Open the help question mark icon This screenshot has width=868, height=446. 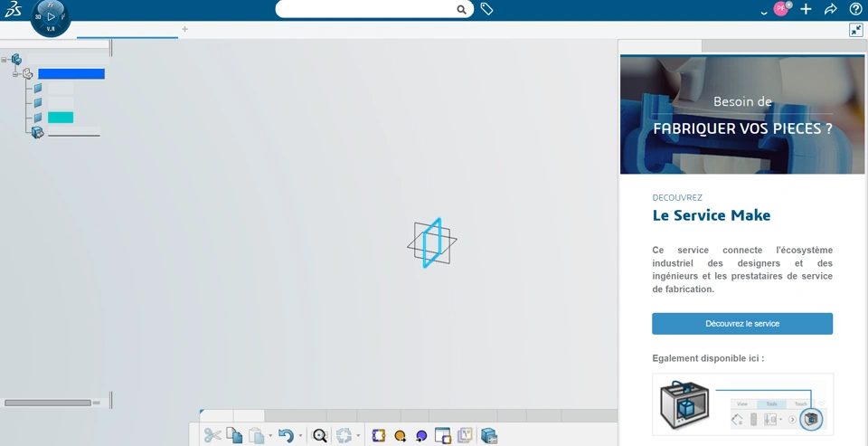click(x=855, y=9)
